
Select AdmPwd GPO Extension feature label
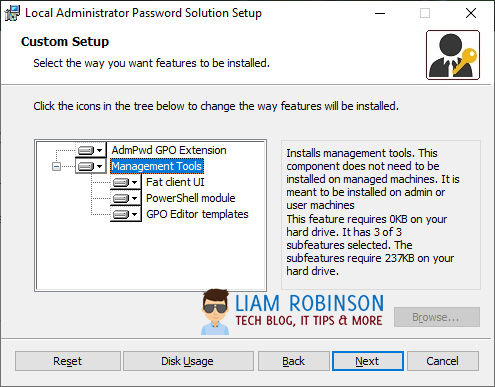pos(169,150)
